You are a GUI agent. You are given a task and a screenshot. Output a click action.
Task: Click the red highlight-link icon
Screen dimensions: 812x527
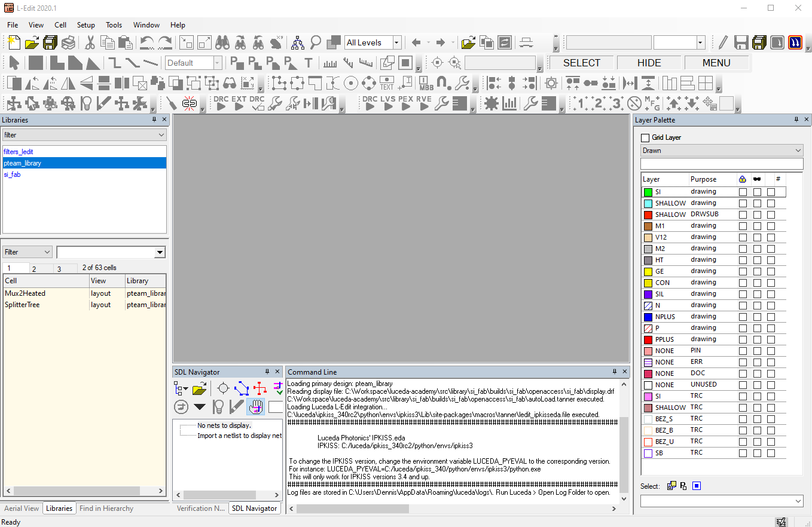click(190, 103)
